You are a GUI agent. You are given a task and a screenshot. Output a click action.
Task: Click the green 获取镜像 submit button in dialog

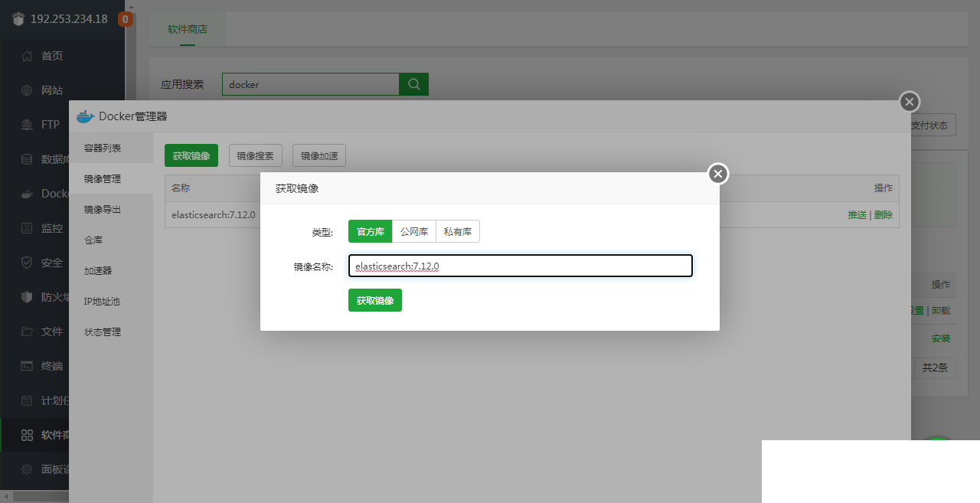(x=375, y=300)
